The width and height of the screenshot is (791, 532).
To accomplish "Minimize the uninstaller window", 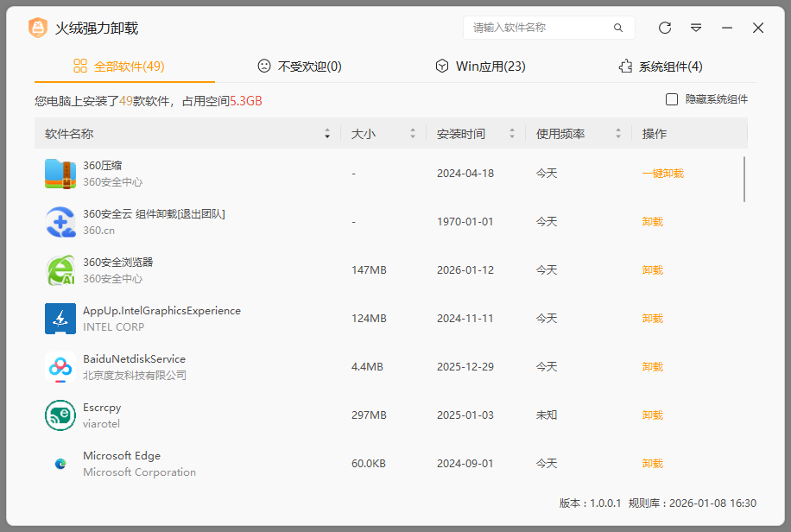I will (x=727, y=28).
